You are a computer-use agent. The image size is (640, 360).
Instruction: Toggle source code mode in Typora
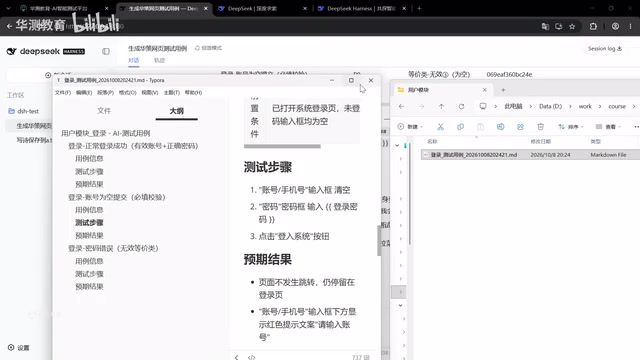point(251,357)
